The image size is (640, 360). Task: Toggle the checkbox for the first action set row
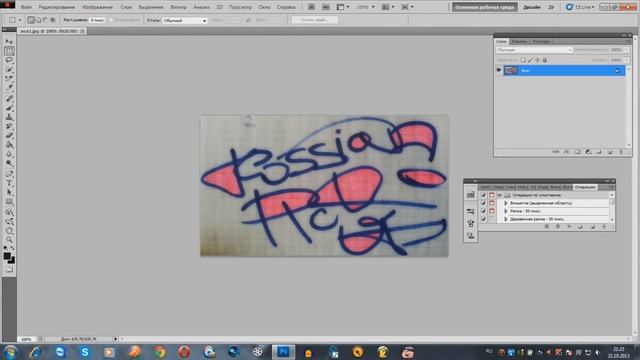point(484,195)
